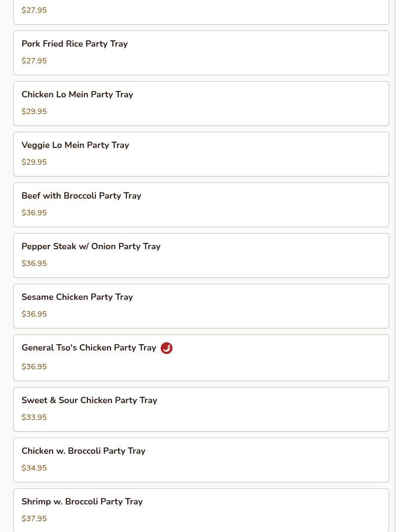
Task: Click price under Chicken Lo Mein tray
Action: [x=34, y=112]
